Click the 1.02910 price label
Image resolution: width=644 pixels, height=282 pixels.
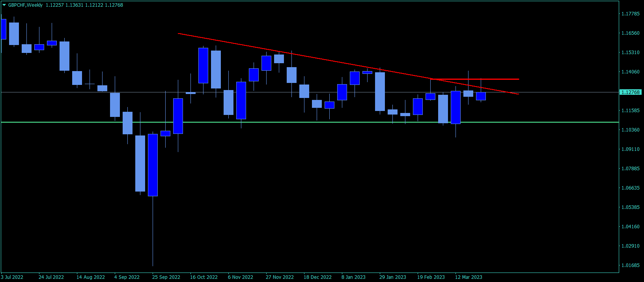coord(631,246)
